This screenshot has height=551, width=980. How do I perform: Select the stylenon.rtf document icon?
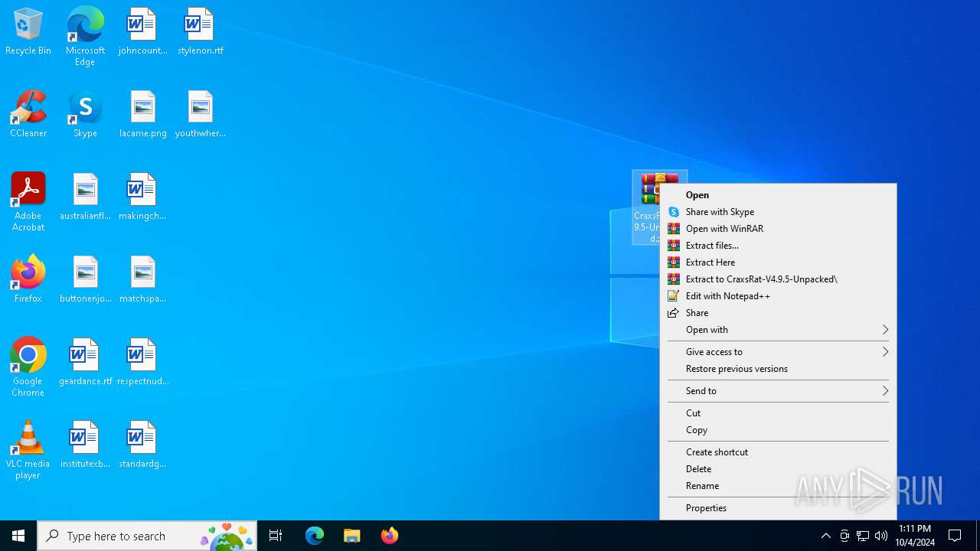pos(200,32)
